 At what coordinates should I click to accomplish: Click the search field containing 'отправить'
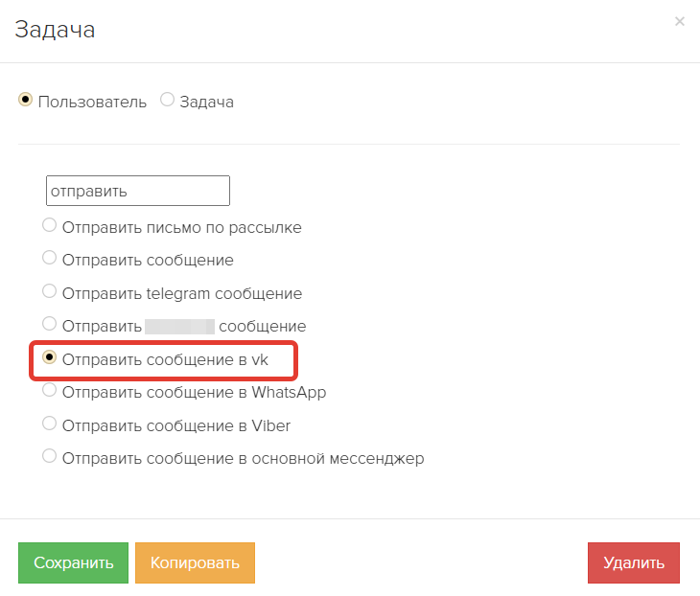tap(138, 191)
